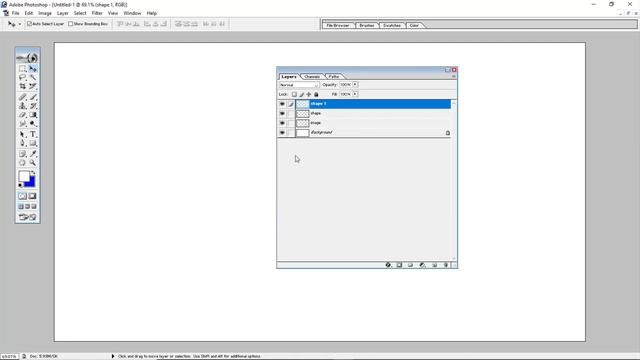
Task: Select the Crop tool
Action: 22,86
